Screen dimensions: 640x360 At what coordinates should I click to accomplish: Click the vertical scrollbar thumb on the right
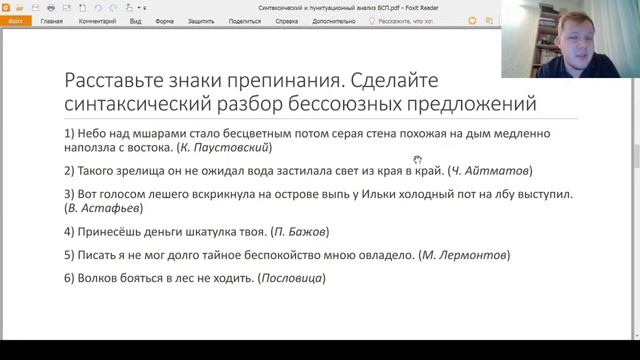[636, 156]
